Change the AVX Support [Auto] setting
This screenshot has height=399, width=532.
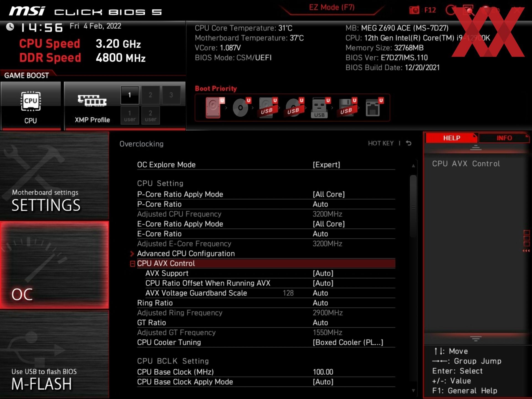coord(270,273)
